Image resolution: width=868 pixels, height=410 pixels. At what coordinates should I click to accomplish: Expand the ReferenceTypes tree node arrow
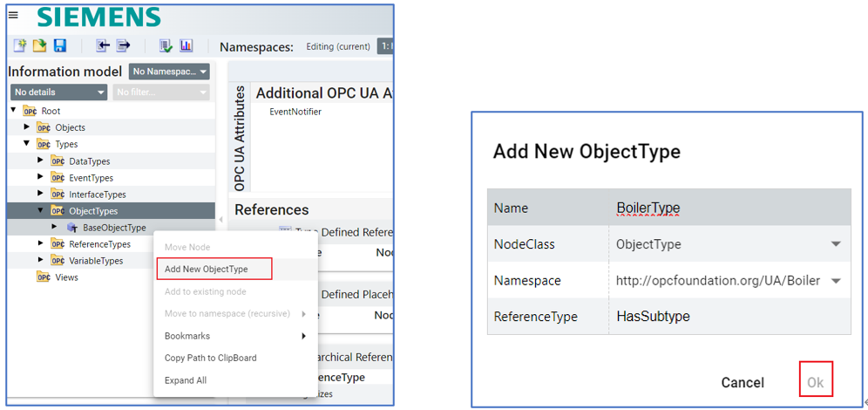tap(40, 243)
